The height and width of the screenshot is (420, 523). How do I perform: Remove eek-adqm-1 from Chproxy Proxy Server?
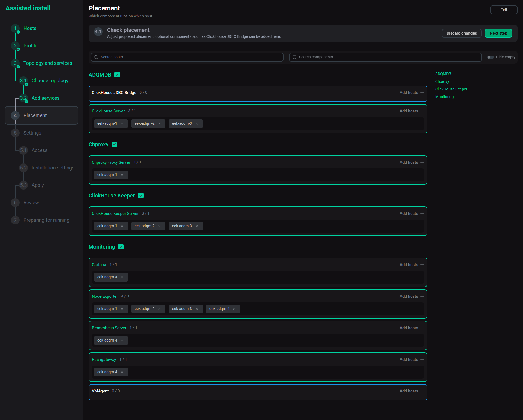[x=122, y=175]
